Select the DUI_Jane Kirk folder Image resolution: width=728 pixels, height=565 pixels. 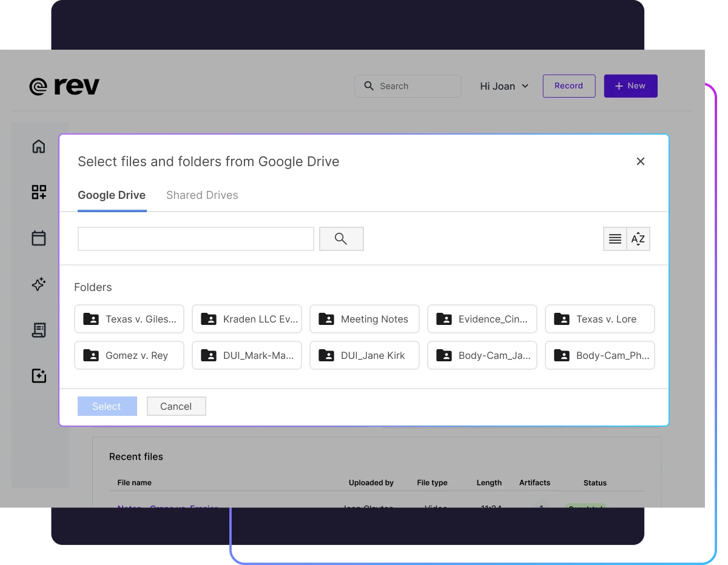tap(364, 355)
